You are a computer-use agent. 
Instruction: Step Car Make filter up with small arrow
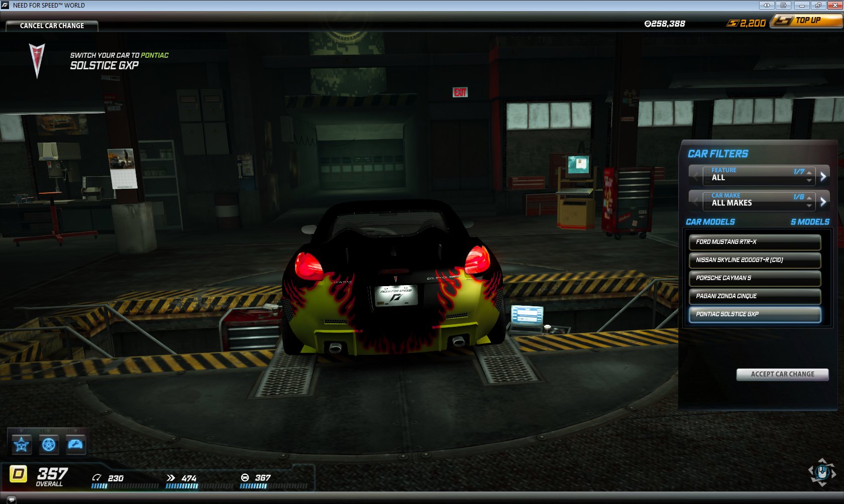(809, 198)
